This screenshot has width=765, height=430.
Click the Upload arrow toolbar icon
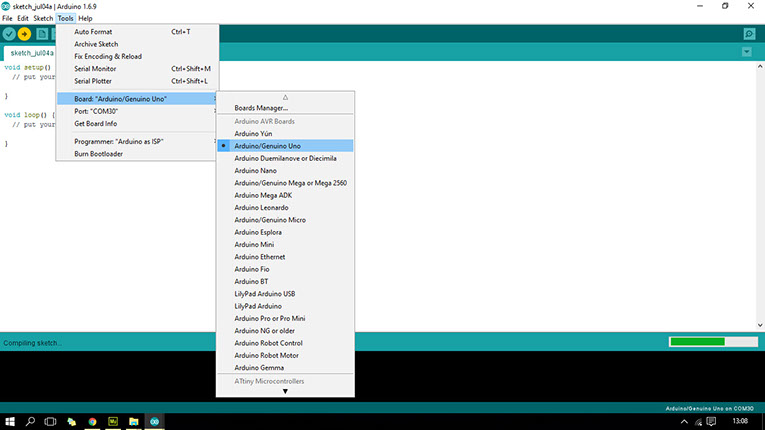pyautogui.click(x=24, y=34)
